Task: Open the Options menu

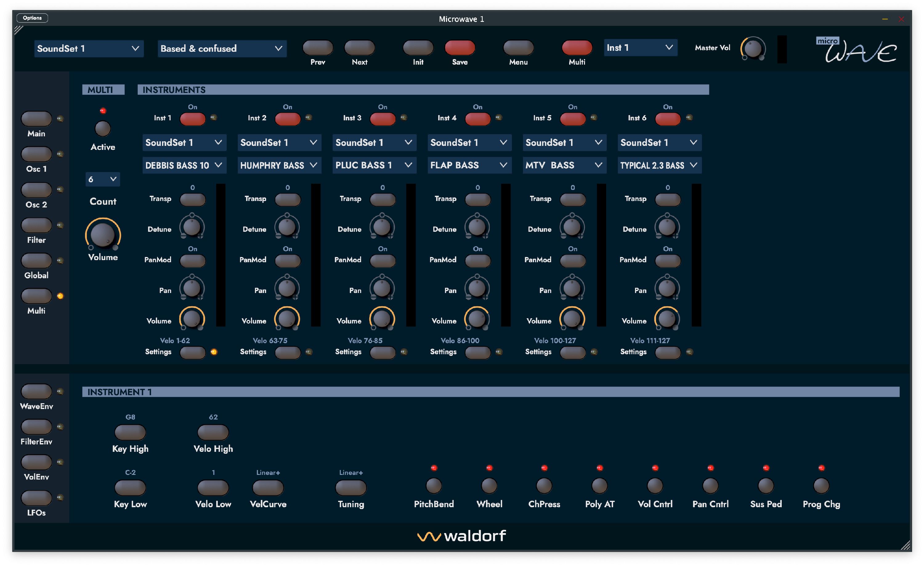Action: tap(32, 18)
